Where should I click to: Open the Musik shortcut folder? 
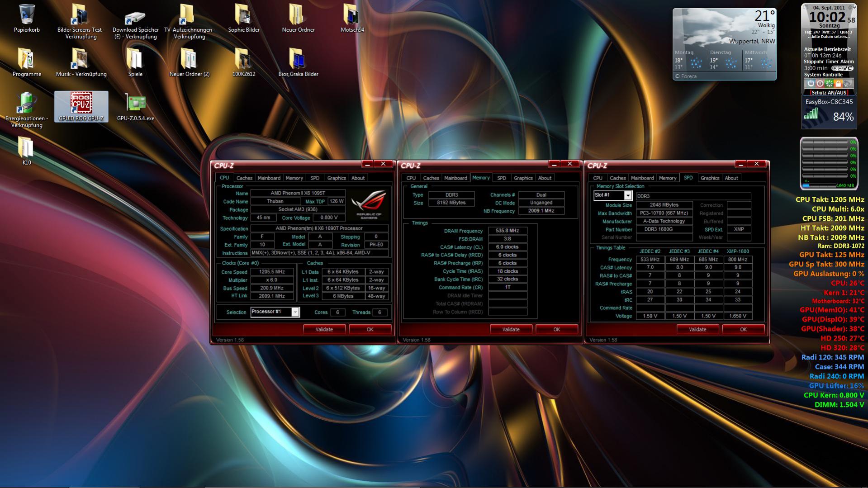click(81, 62)
